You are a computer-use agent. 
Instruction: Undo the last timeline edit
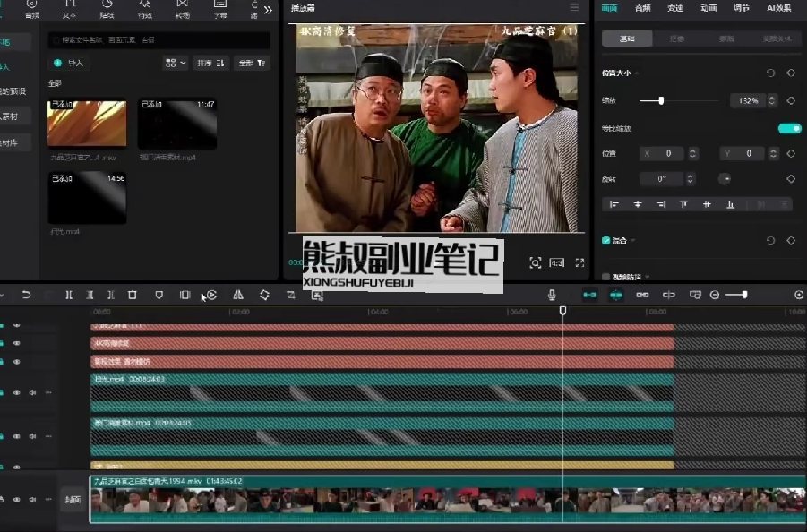(26, 295)
